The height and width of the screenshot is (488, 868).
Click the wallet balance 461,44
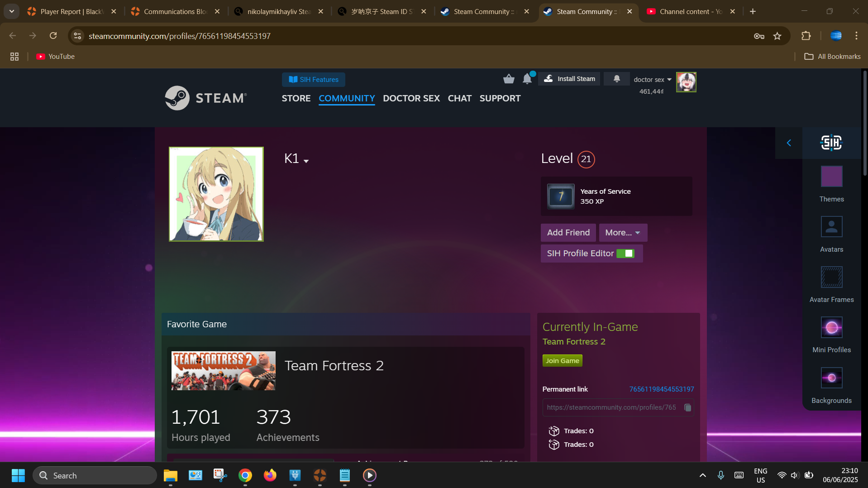[651, 91]
